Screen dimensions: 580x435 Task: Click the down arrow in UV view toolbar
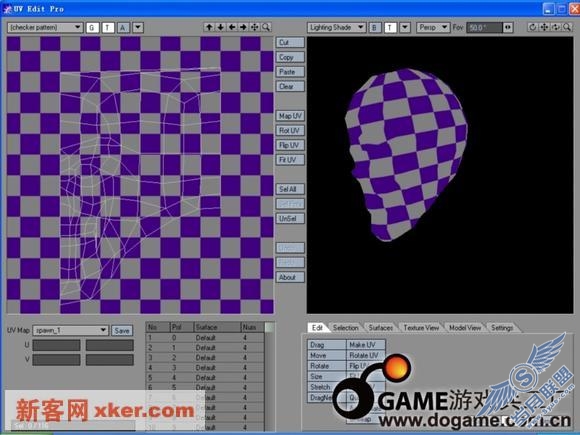pyautogui.click(x=221, y=27)
